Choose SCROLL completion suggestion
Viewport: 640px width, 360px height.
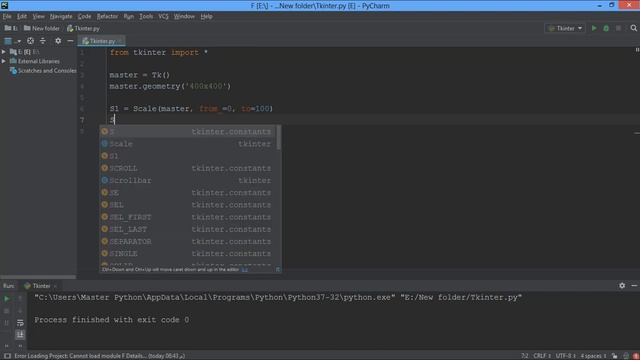pyautogui.click(x=188, y=168)
